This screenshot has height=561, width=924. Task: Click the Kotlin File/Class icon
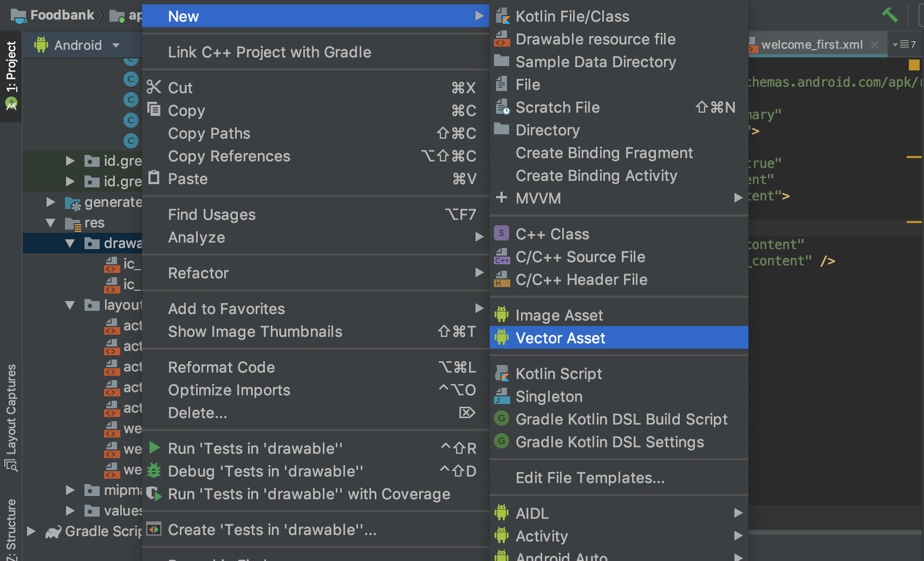click(x=502, y=16)
